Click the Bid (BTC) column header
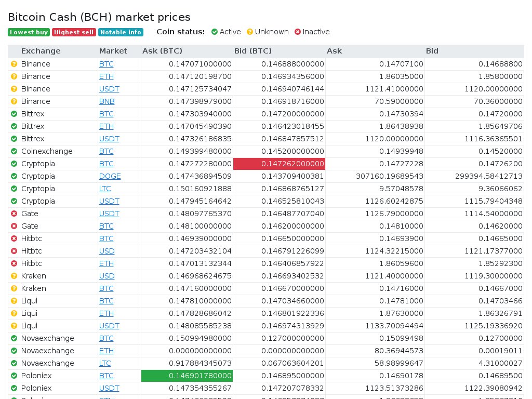 [x=253, y=51]
